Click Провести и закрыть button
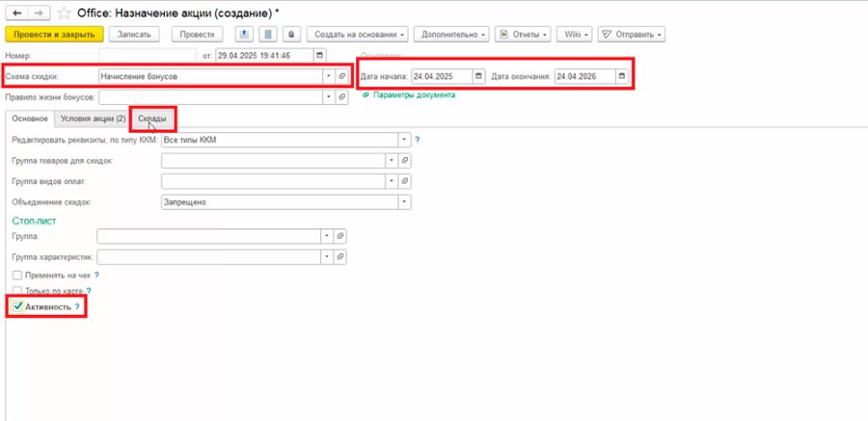This screenshot has width=868, height=421. coord(54,35)
